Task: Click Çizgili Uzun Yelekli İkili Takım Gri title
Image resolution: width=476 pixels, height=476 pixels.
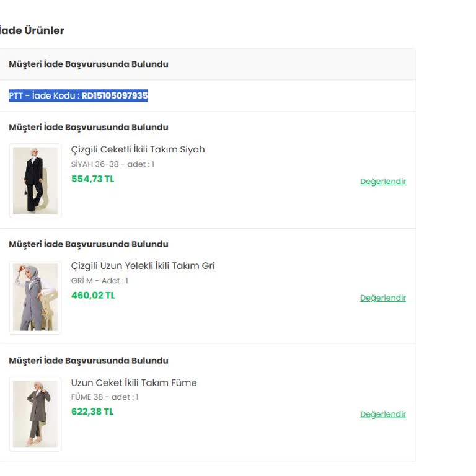Action: (143, 266)
